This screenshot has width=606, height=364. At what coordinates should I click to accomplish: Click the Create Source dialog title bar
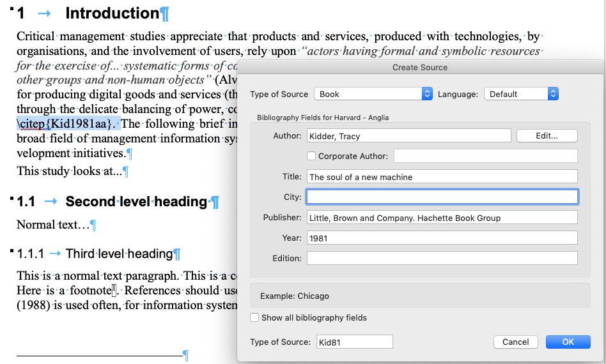coord(420,67)
